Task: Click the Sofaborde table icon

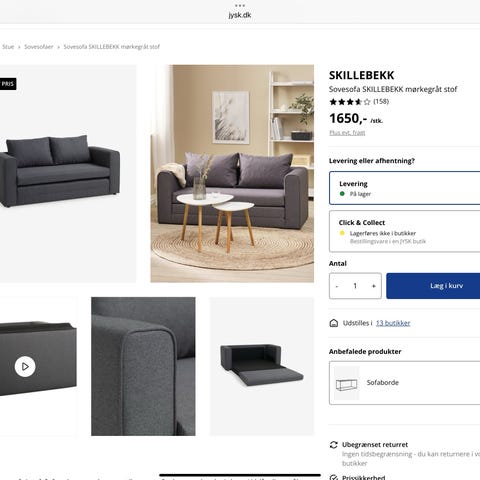Action: coord(347,383)
